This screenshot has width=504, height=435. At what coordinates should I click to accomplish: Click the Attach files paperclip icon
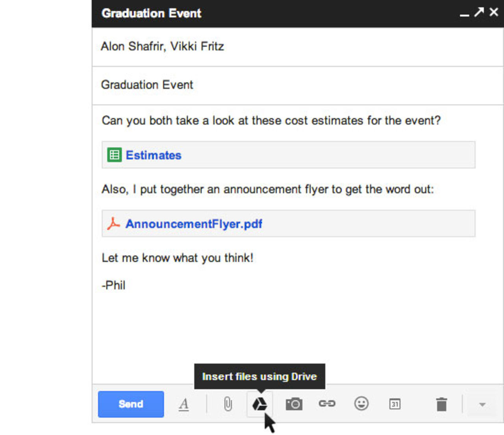228,404
